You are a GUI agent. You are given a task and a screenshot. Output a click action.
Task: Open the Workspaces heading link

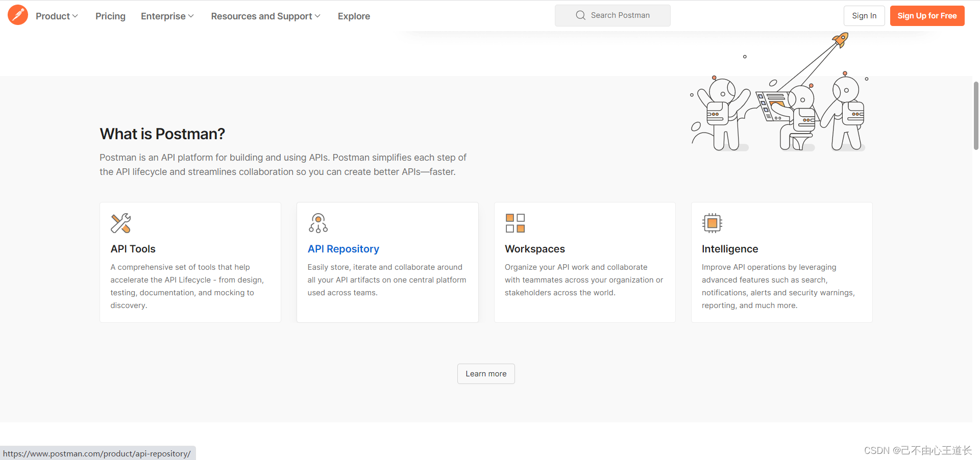pyautogui.click(x=535, y=249)
